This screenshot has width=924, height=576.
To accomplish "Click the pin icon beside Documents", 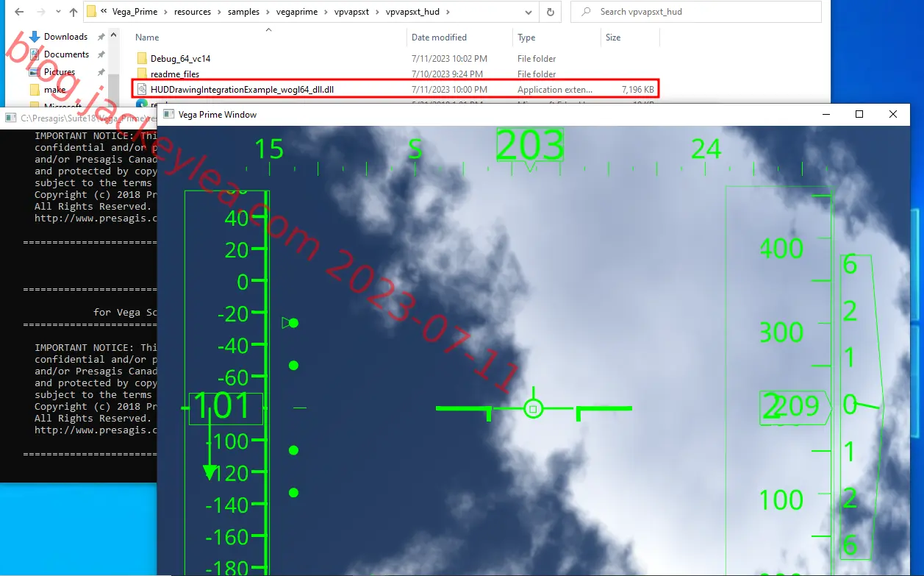I will click(101, 54).
